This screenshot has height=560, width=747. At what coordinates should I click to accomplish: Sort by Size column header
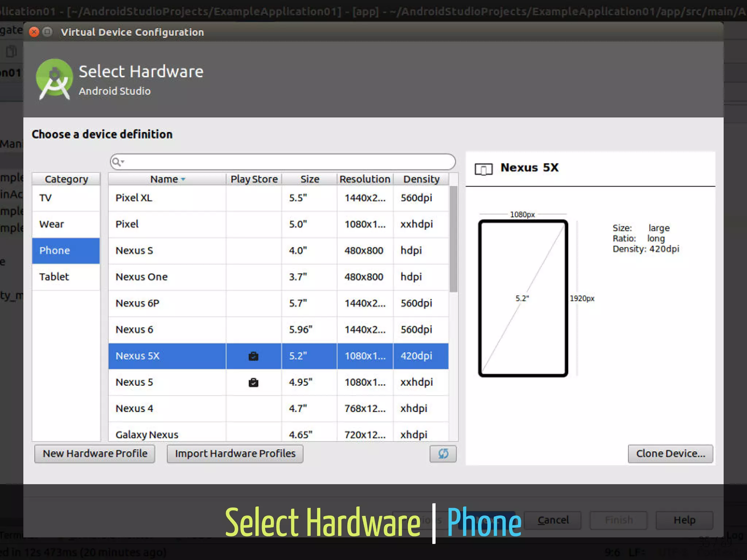point(310,179)
